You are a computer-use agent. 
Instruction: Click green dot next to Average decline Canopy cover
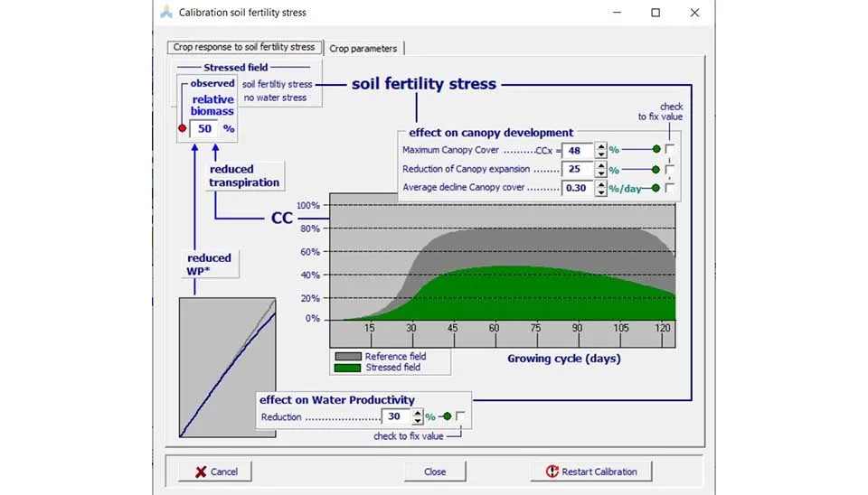point(656,189)
